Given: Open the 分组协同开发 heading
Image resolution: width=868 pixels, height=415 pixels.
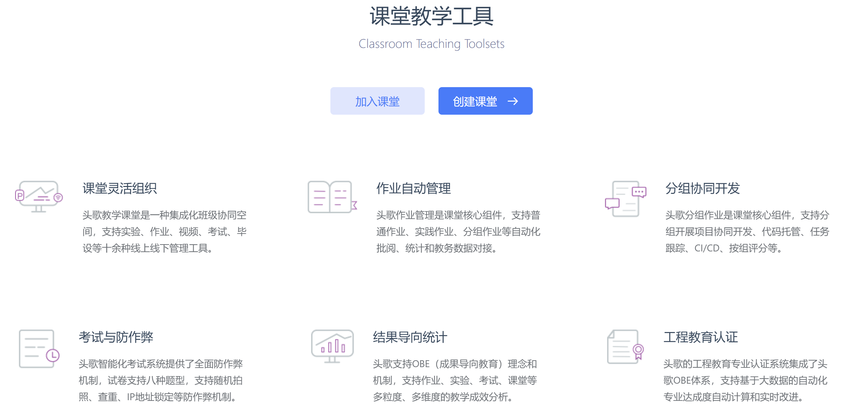Looking at the screenshot, I should [702, 188].
